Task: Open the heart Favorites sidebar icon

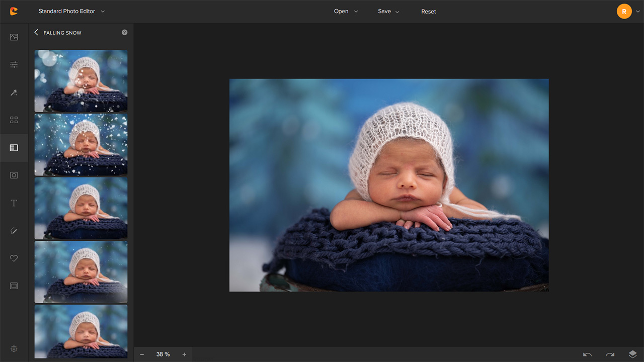Action: [14, 258]
